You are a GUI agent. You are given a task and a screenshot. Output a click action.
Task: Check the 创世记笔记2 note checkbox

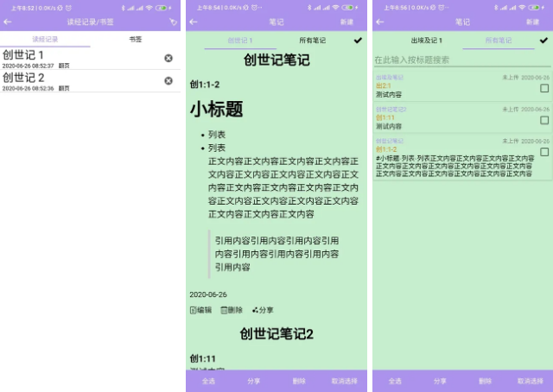[x=543, y=120]
